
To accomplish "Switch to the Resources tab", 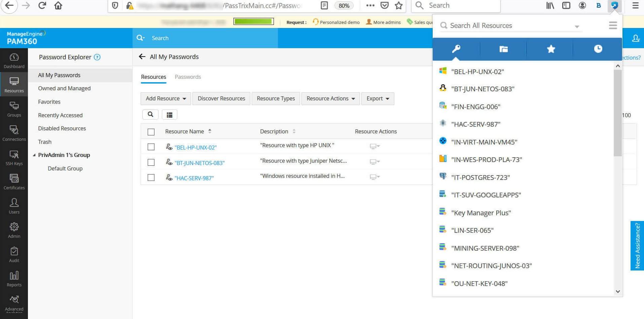I will pos(153,77).
